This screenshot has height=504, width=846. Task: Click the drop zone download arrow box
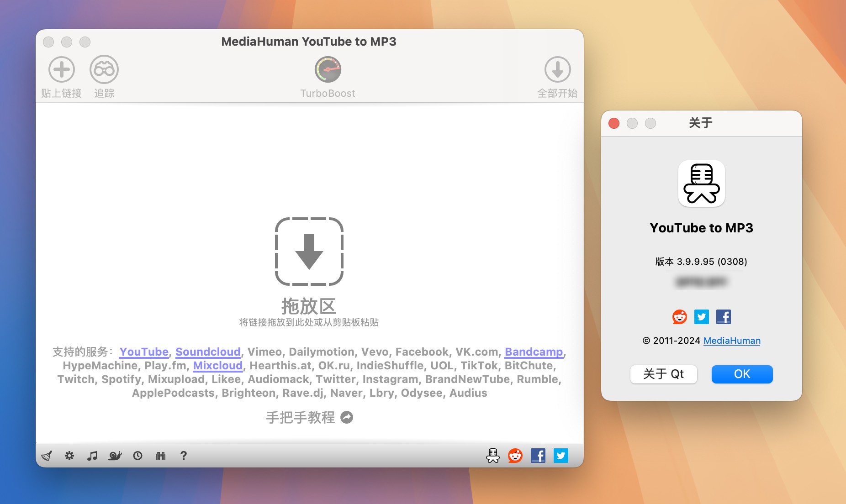pos(309,252)
